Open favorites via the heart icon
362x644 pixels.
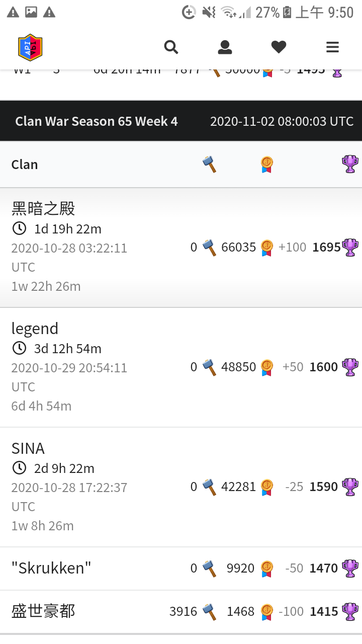pos(279,47)
